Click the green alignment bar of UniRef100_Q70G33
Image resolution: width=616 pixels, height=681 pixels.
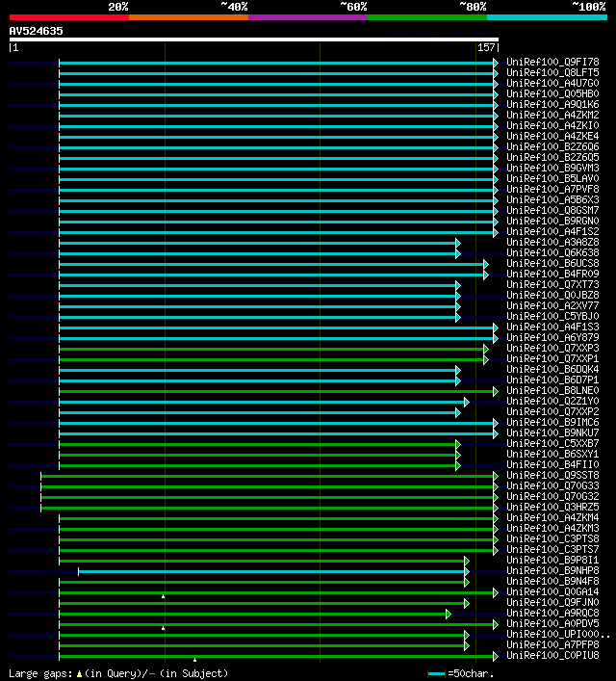tap(268, 486)
